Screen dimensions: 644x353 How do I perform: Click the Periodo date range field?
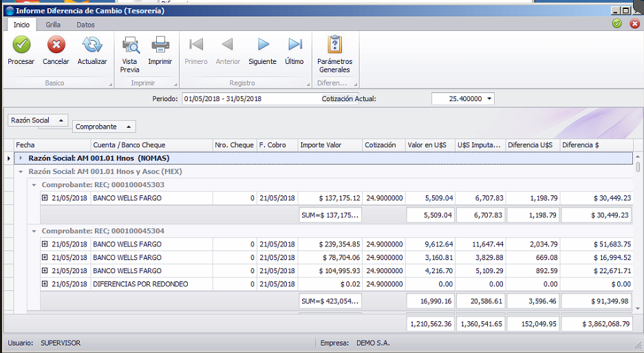pos(250,98)
